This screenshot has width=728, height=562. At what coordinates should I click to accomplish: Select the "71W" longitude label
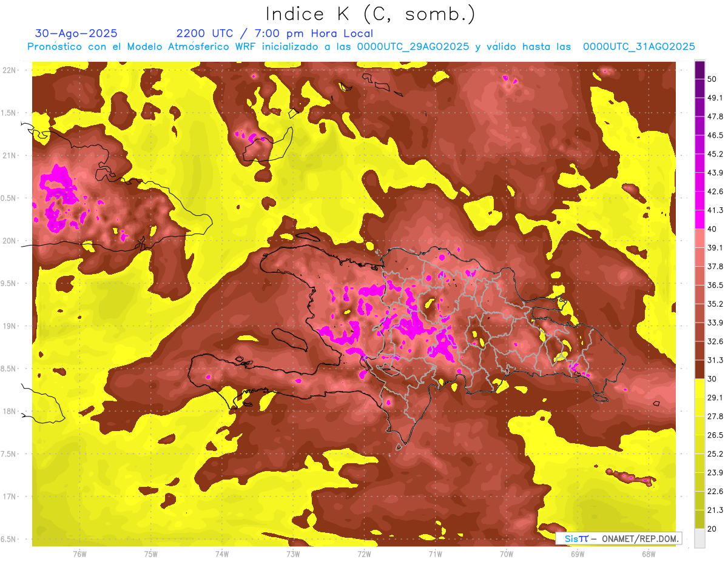(435, 554)
